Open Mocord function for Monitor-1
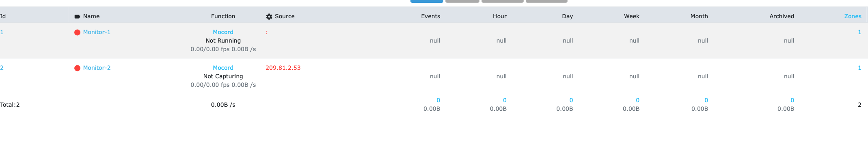Image resolution: width=868 pixels, height=155 pixels. click(x=223, y=32)
